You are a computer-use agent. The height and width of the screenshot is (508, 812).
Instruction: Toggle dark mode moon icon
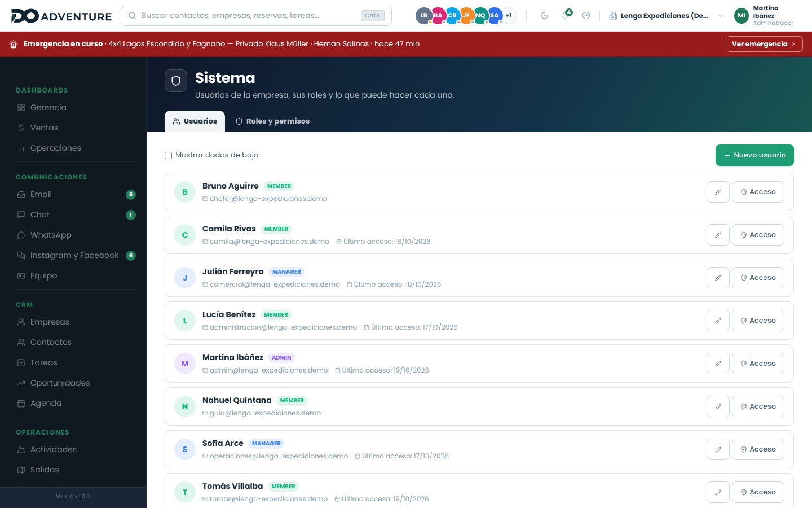544,16
